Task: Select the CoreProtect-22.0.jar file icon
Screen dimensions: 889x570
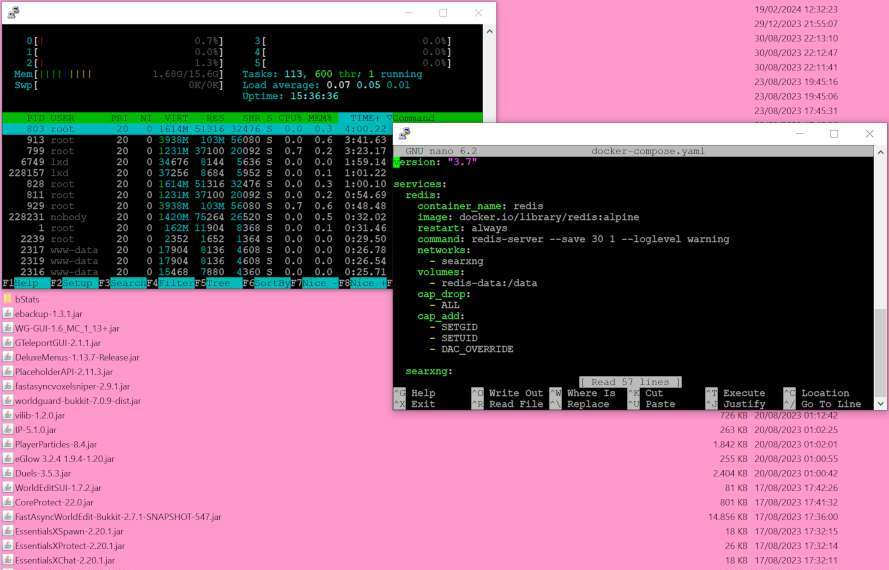Action: point(8,502)
